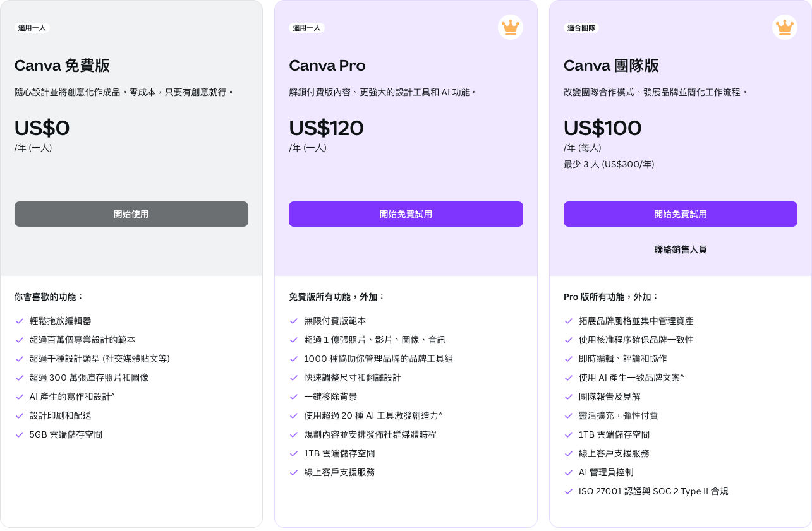Click checkmark icon beside 團隊報告及見解
This screenshot has width=812, height=531.
point(569,397)
